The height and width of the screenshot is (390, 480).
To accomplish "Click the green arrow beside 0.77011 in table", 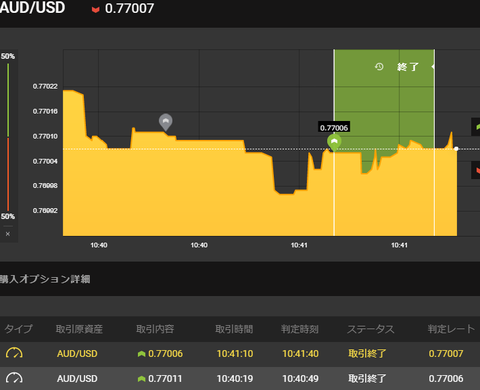I will pyautogui.click(x=141, y=379).
